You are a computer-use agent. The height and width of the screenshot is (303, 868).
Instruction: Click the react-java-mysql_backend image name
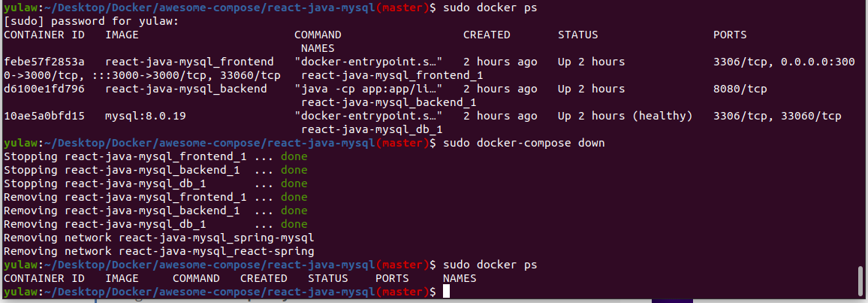[186, 89]
